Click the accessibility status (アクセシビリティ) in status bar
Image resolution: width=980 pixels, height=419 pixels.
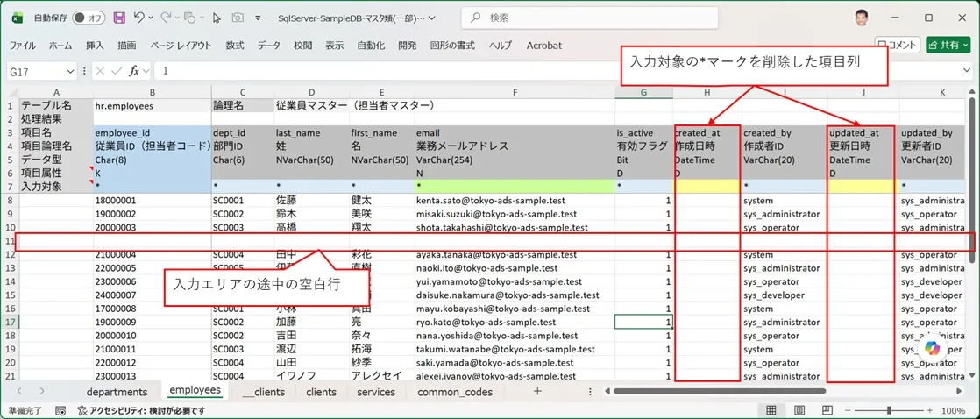[x=142, y=411]
